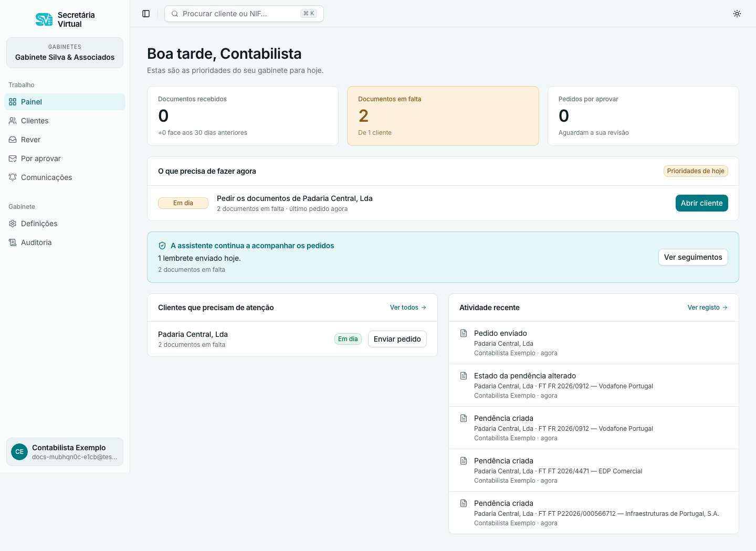The image size is (756, 551).
Task: Click the Prioridades de hoje badge
Action: pyautogui.click(x=696, y=171)
